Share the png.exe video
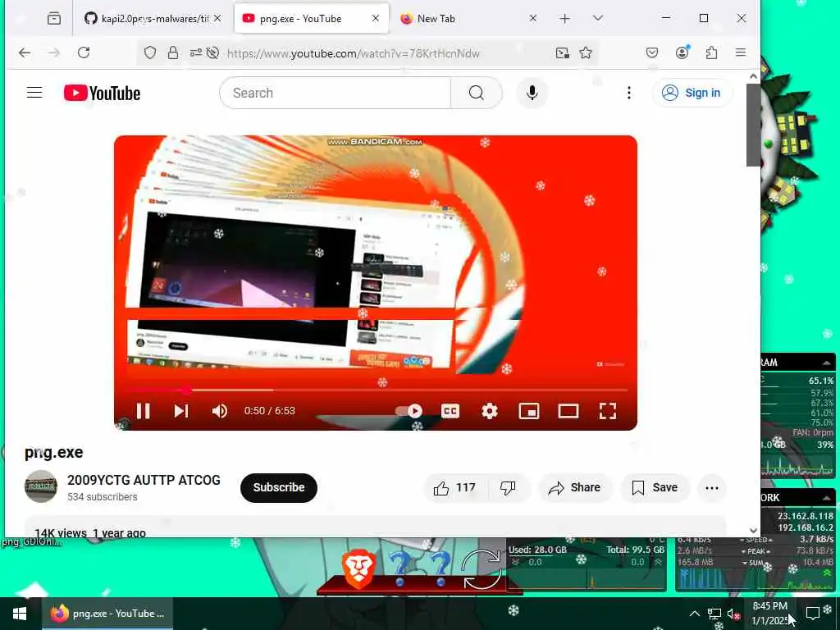 coord(574,487)
